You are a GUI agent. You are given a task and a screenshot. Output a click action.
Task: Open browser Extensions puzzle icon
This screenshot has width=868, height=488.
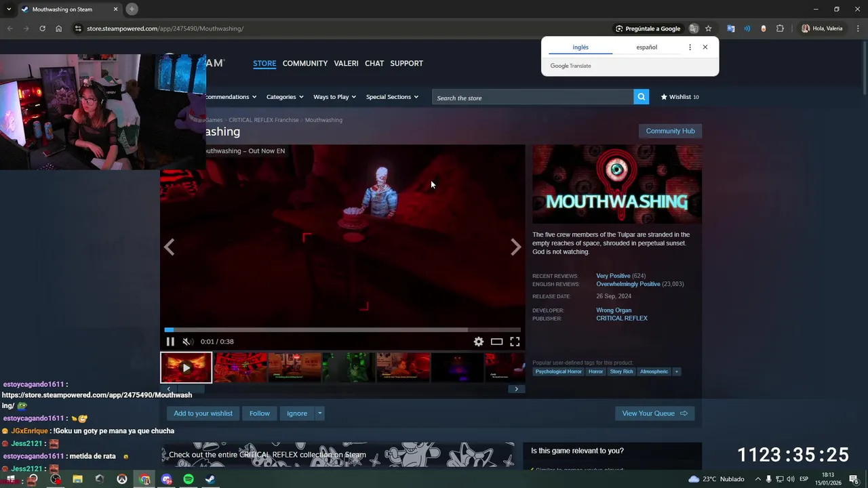click(x=780, y=28)
